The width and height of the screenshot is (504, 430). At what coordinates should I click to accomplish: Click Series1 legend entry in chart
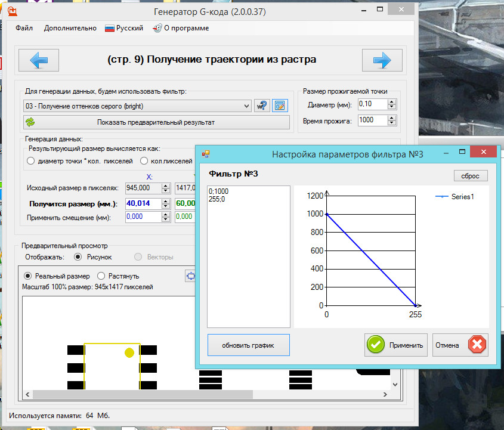[454, 196]
